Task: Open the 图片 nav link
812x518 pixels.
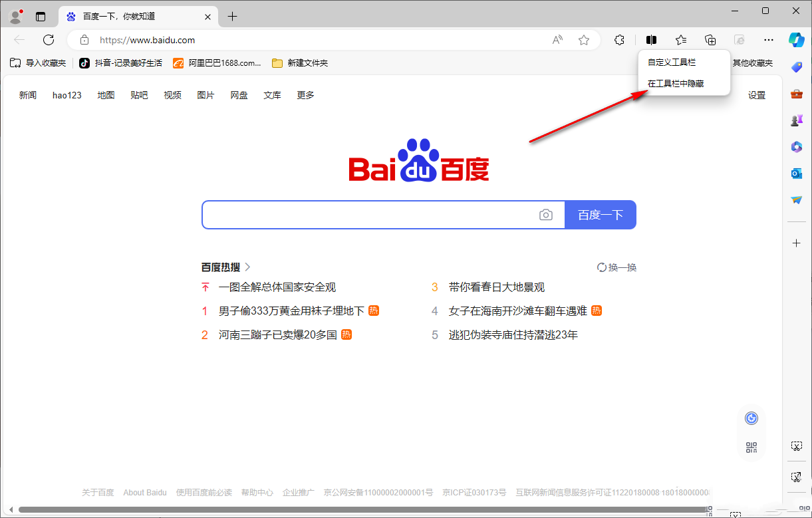Action: click(205, 95)
